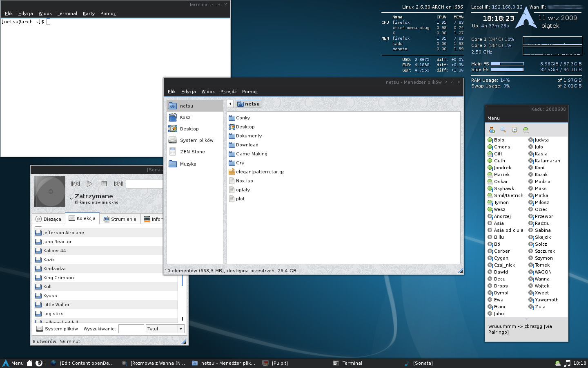Open the Strumienie tab in Sonata
Screen dimensions: 588x368
(x=120, y=219)
